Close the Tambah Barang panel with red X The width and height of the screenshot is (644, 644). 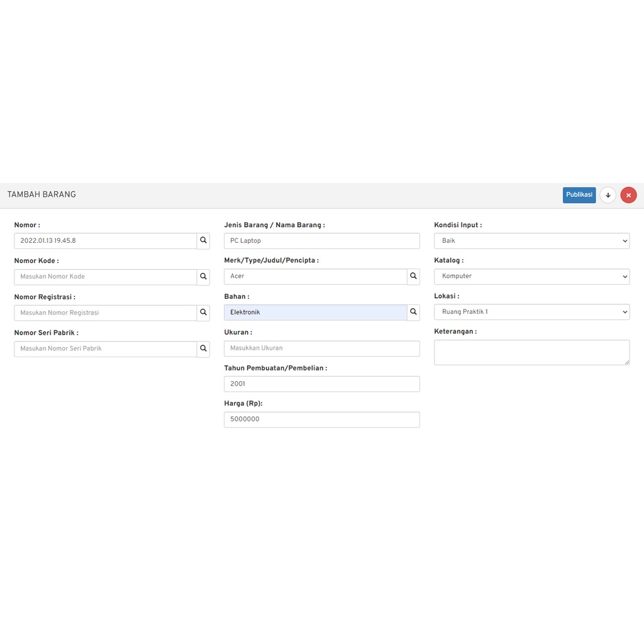628,195
